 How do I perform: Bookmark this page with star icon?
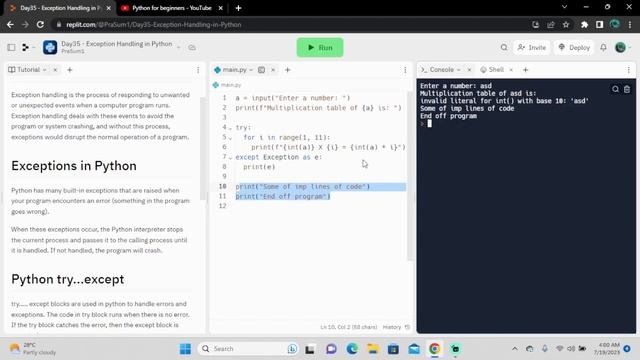(566, 24)
